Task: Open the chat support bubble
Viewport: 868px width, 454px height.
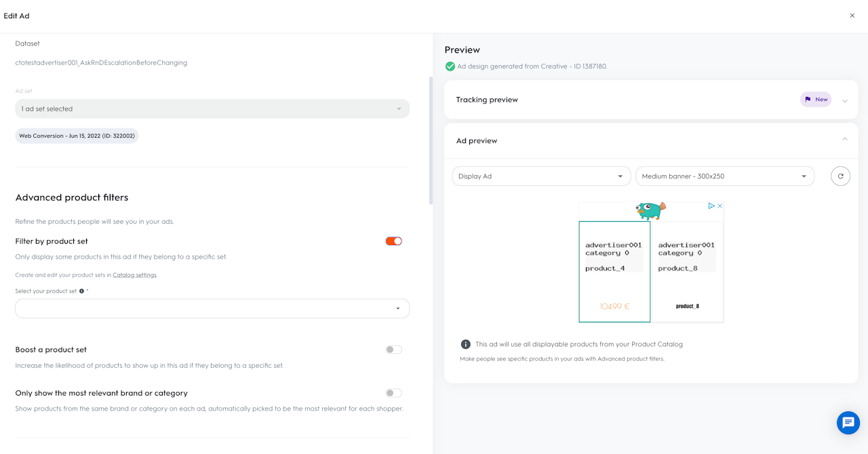Action: point(848,423)
